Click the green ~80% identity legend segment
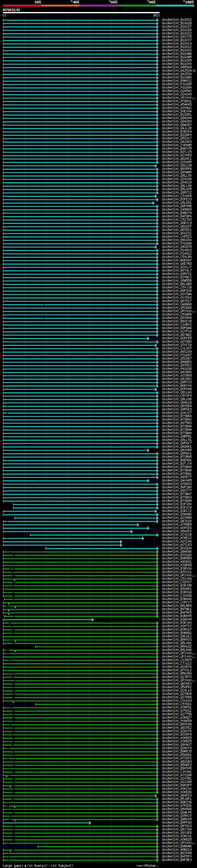This screenshot has width=197, height=868. [137, 6]
